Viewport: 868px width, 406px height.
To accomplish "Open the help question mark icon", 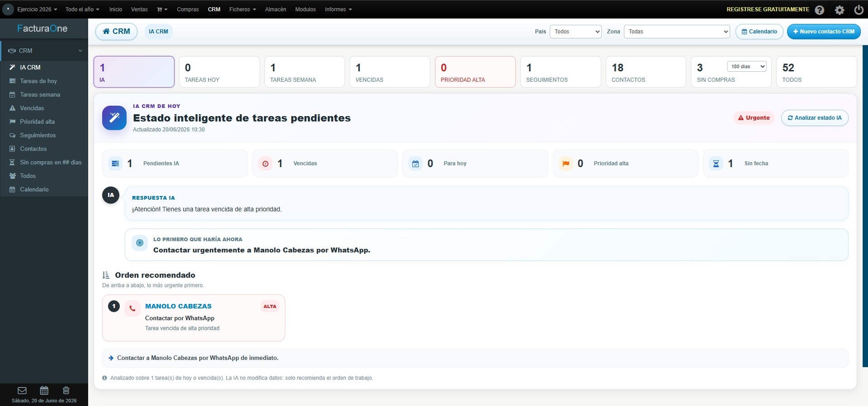I will point(819,9).
